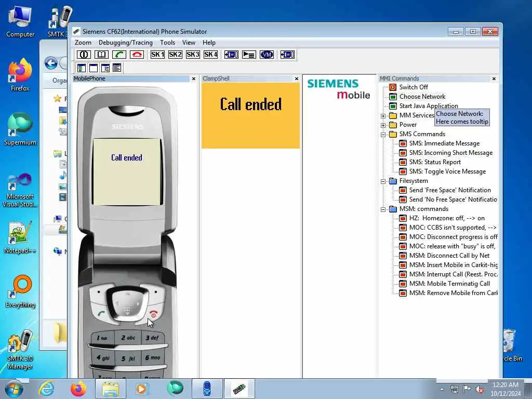Viewport: 532px width, 399px height.
Task: Click the card-insert icon following the VM icon
Action: [x=287, y=55]
